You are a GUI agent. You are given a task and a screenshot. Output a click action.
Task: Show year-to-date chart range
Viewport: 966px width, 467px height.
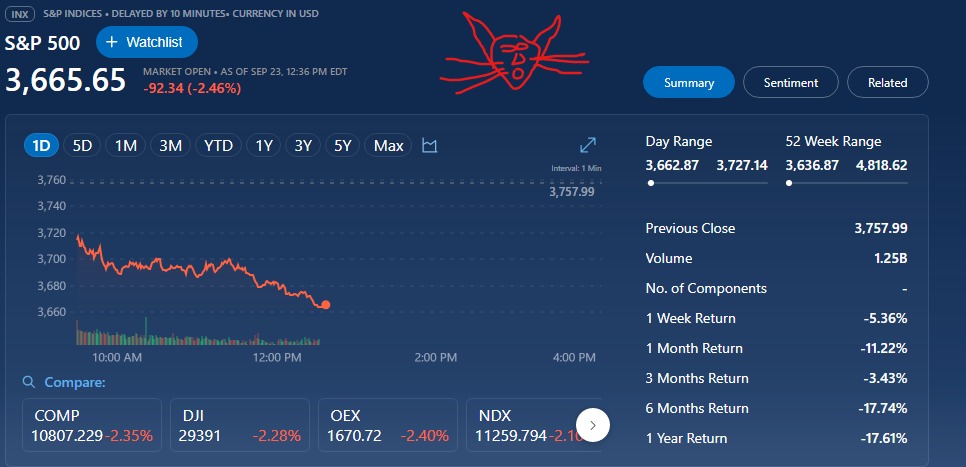218,146
